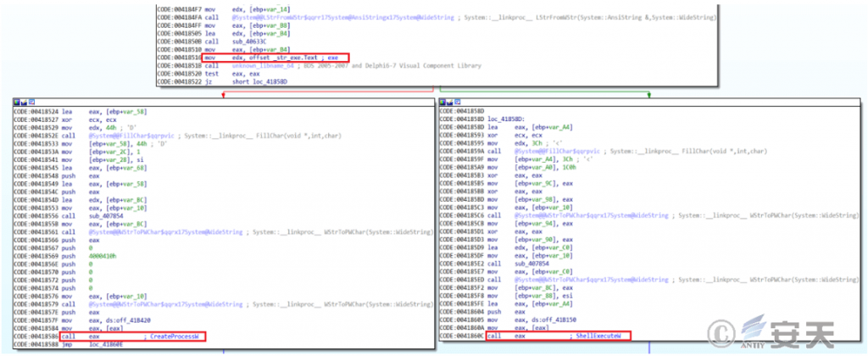Viewport: 868px width, 356px height.
Task: Click the third header icon of the right block
Action: click(x=459, y=101)
